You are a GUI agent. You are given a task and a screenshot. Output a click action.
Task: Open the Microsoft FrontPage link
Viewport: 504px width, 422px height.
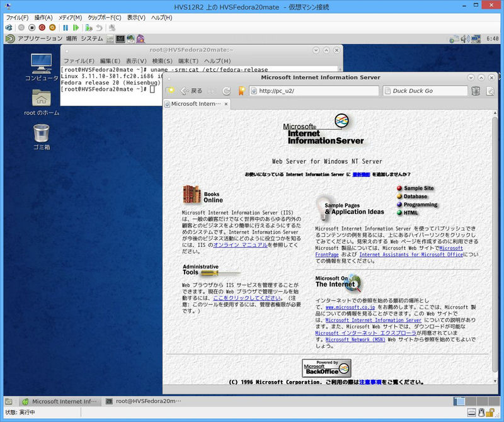coord(451,248)
